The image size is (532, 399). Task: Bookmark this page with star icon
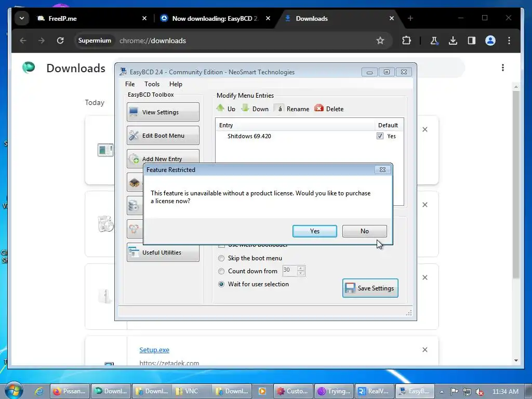[x=380, y=41]
